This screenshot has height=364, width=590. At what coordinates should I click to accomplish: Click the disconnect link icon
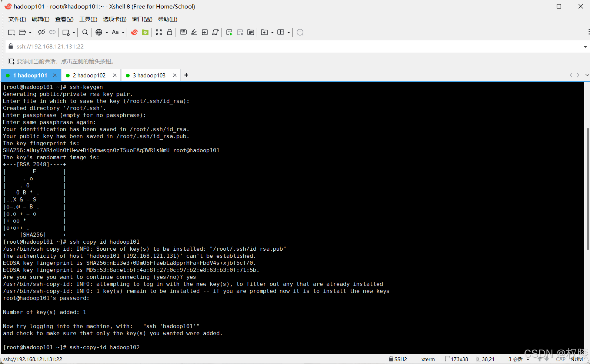click(41, 32)
